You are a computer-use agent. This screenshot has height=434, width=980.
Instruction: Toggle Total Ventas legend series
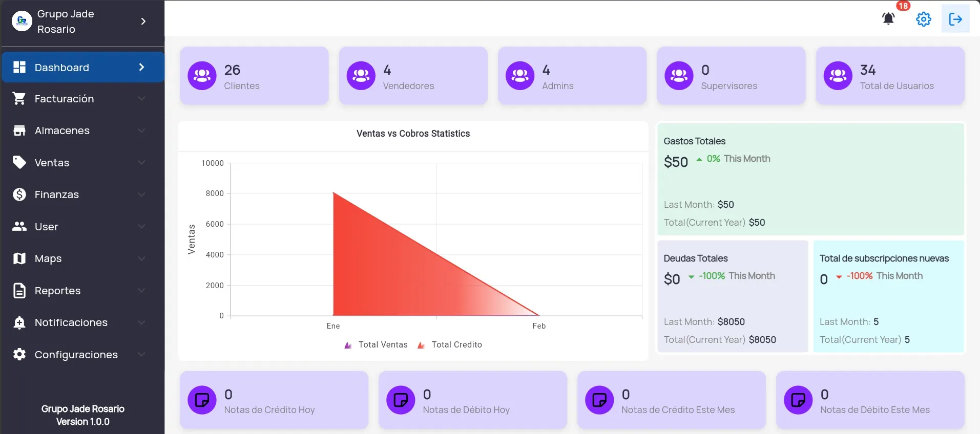click(x=376, y=345)
